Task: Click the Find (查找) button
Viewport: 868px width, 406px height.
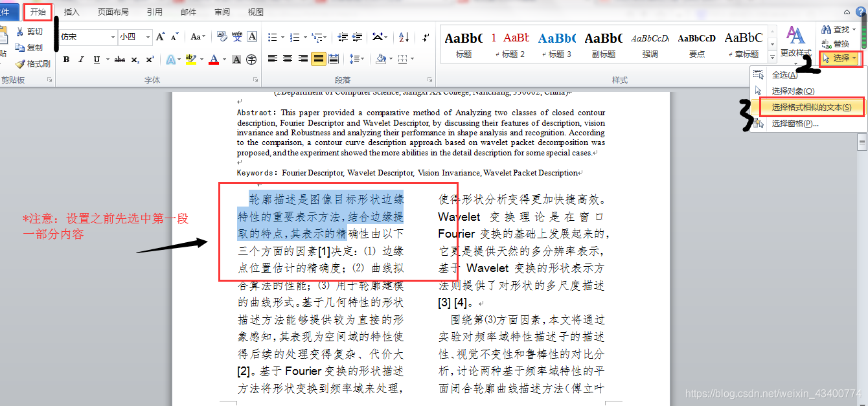Action: pyautogui.click(x=839, y=30)
